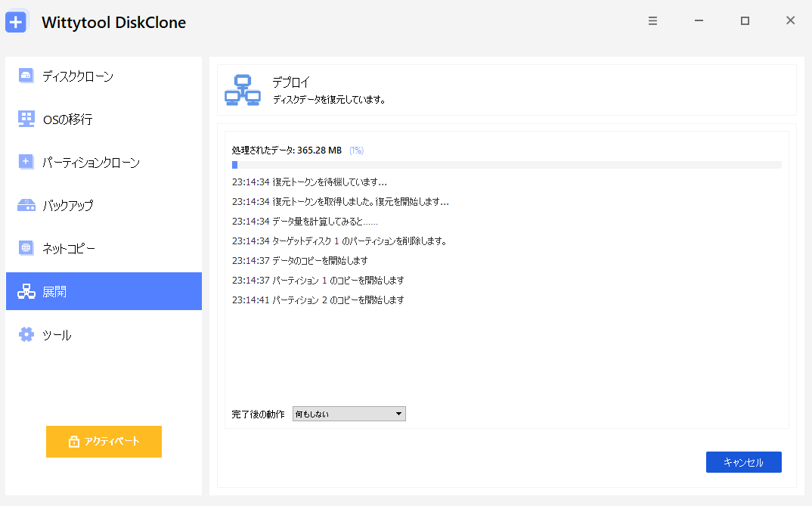The height and width of the screenshot is (506, 812).
Task: Open the 完了後の動作 dropdown
Action: (349, 414)
